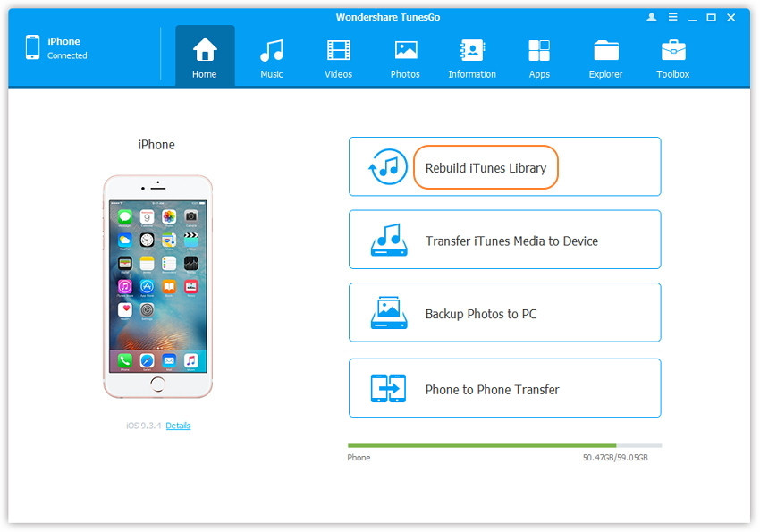
Task: Click the Transfer iTunes Media drive icon
Action: 389,240
